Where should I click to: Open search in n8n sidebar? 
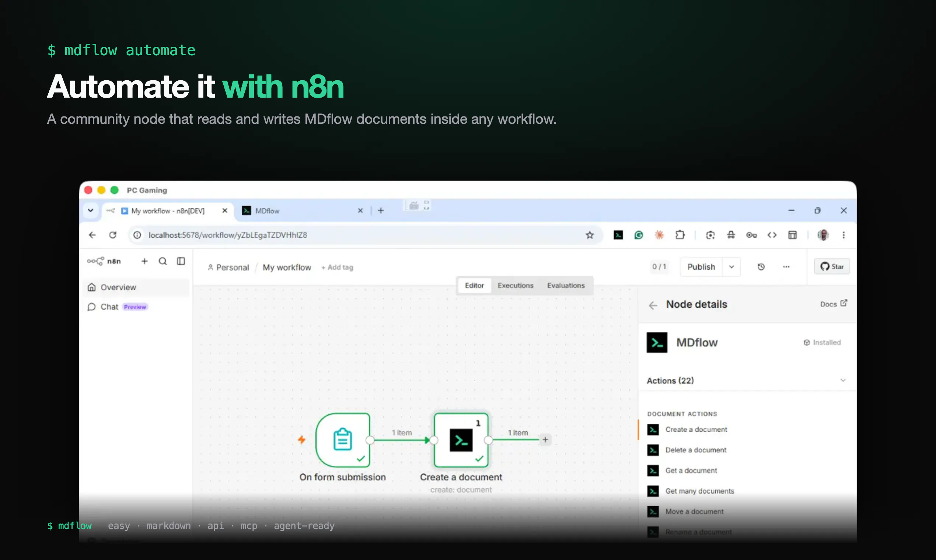click(x=163, y=261)
